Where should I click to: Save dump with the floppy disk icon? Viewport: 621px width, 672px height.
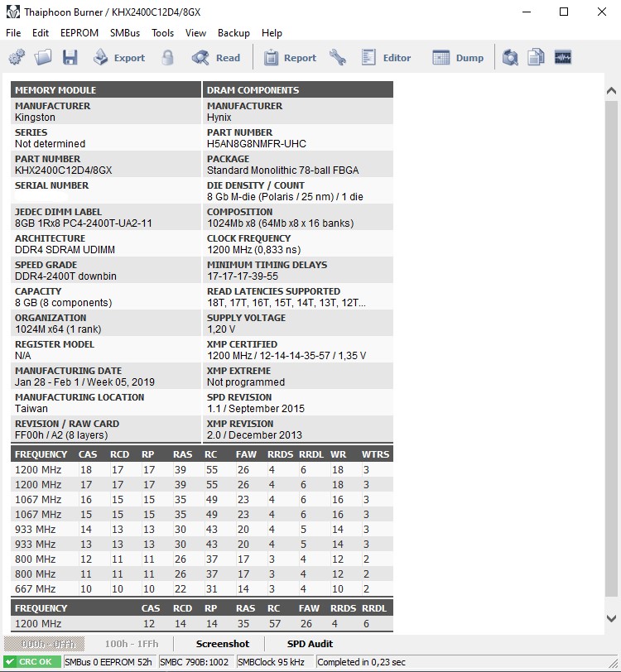pyautogui.click(x=70, y=57)
